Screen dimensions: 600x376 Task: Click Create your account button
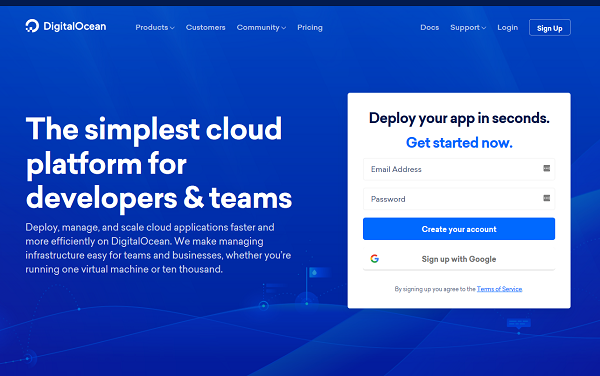[x=459, y=229]
